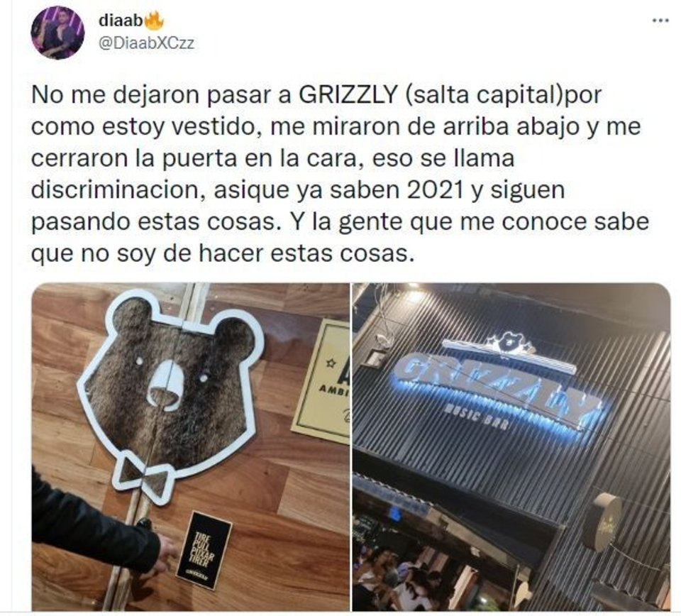The image size is (681, 616).
Task: Open the tweet's three-dot more menu
Action: click(x=660, y=20)
